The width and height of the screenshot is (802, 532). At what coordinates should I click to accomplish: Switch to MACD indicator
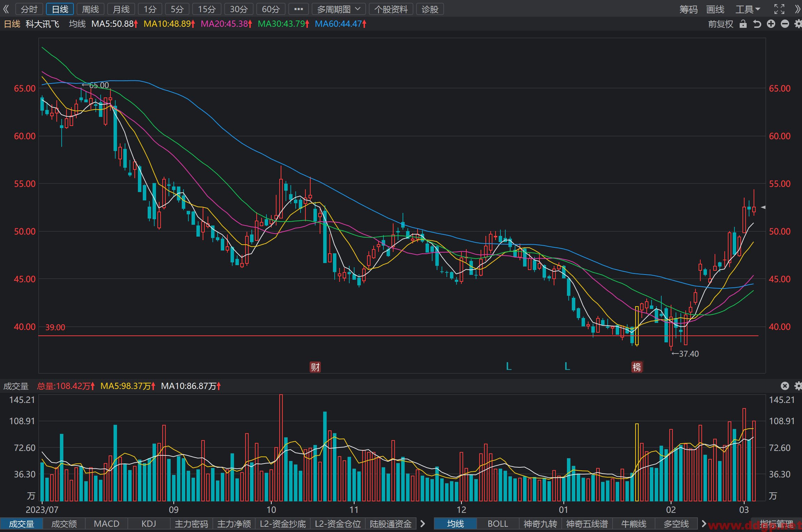pos(107,524)
